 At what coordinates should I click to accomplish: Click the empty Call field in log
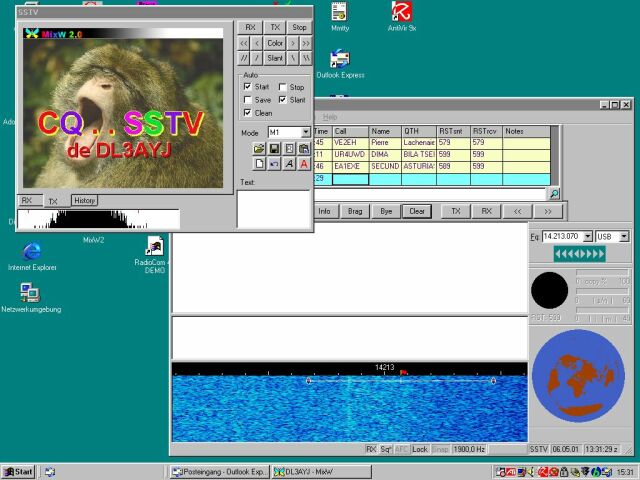(350, 179)
